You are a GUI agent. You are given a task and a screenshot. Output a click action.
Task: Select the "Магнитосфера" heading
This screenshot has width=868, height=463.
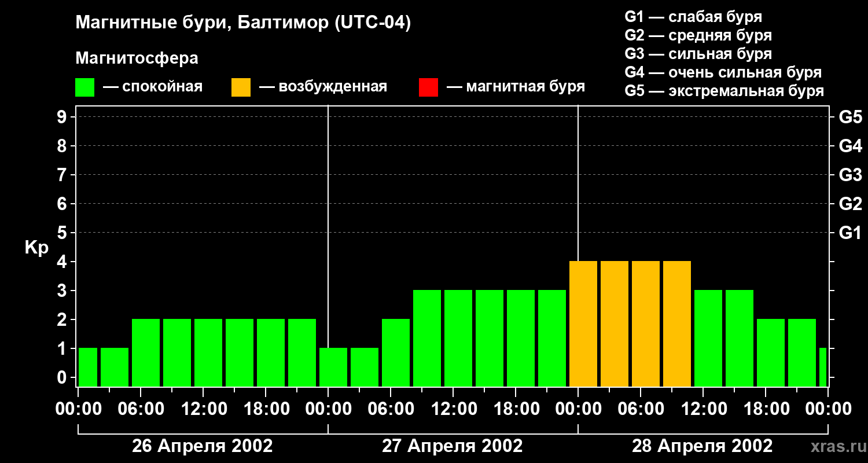pyautogui.click(x=137, y=58)
